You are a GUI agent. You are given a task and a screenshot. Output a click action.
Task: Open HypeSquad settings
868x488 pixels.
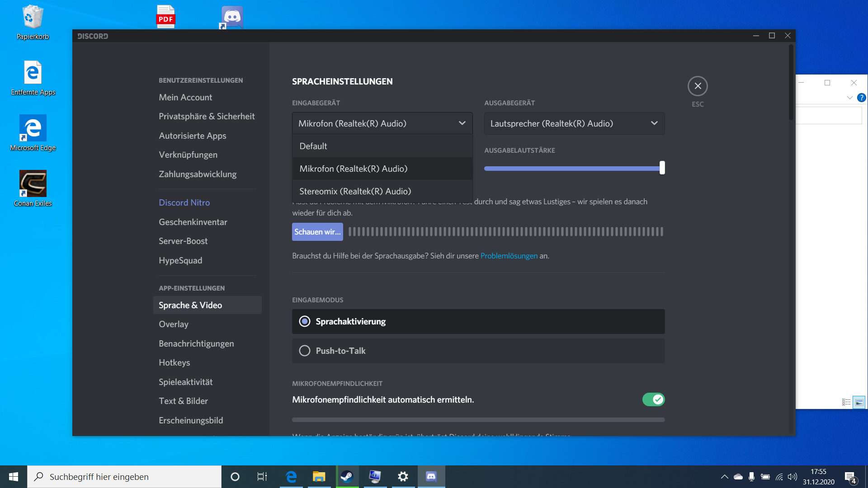click(208, 260)
